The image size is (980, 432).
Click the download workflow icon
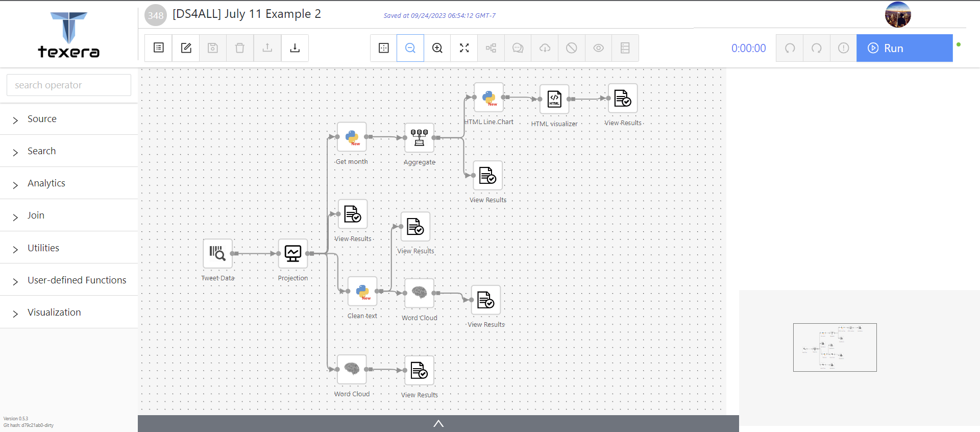point(295,48)
